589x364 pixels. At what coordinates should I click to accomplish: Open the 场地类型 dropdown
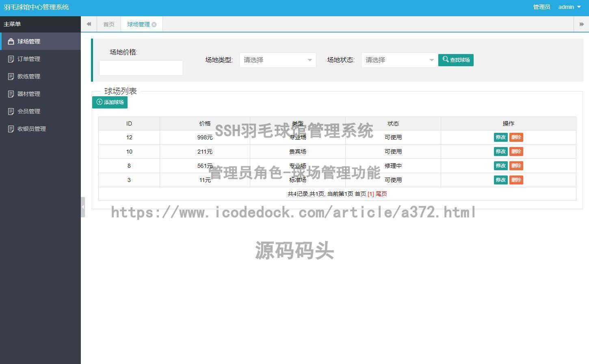277,60
